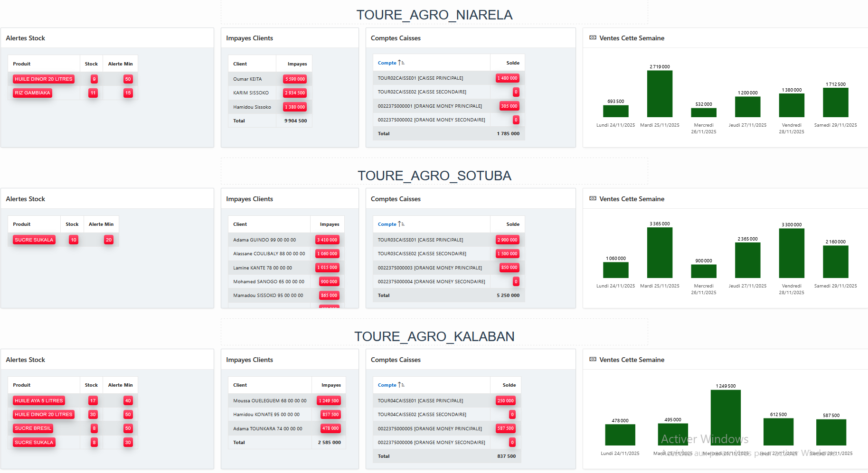Click the RIZ GAMBIAKA product badge
The image size is (868, 473).
coord(32,93)
